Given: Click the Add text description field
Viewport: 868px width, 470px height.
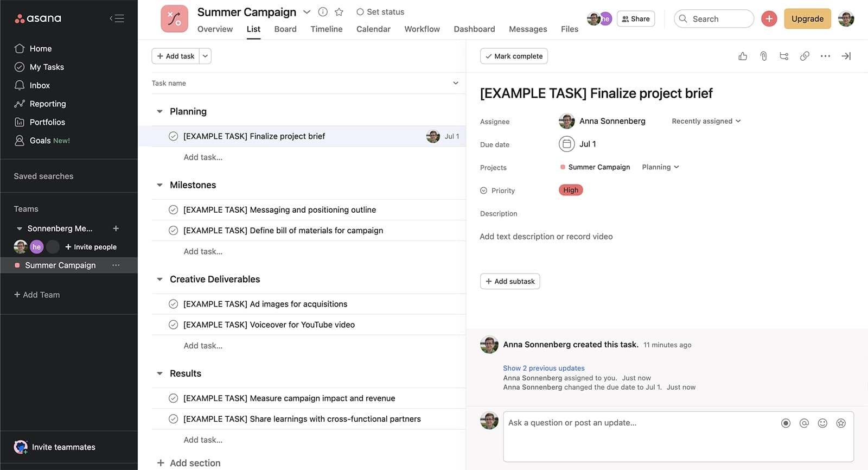Looking at the screenshot, I should pos(546,237).
